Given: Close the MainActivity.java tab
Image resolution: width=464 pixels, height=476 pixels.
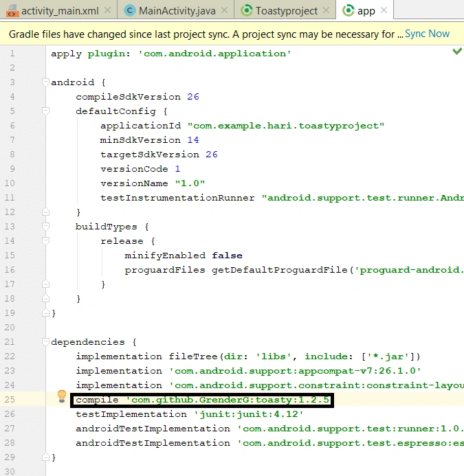Looking at the screenshot, I should tap(224, 10).
